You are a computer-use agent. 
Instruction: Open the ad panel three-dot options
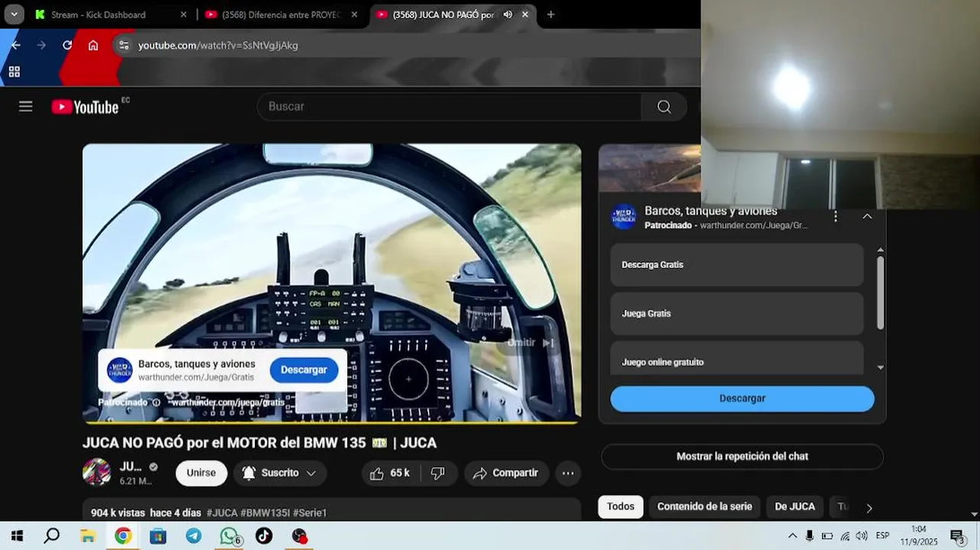(x=836, y=217)
